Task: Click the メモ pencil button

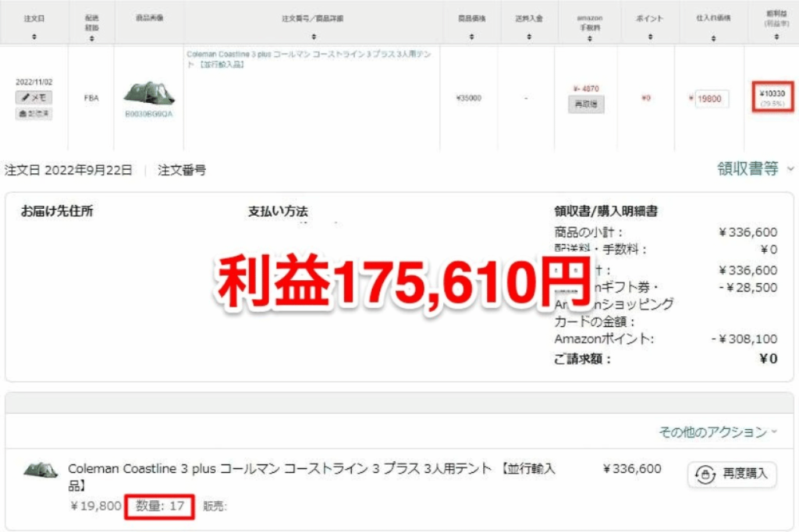Action: 34,98
